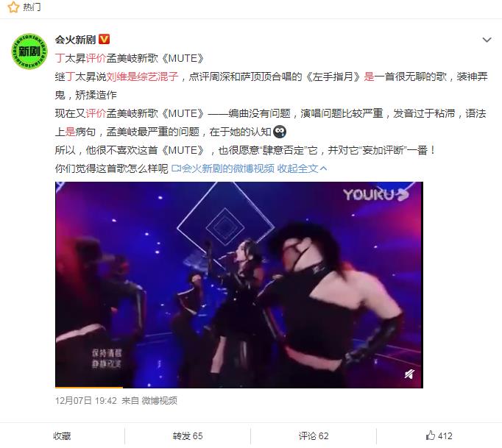This screenshot has width=502, height=448.
Task: Click the YOUKU watermark logo
Action: [375, 194]
